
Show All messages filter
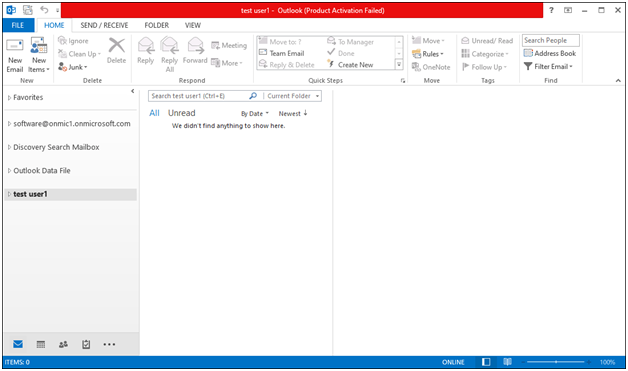154,113
